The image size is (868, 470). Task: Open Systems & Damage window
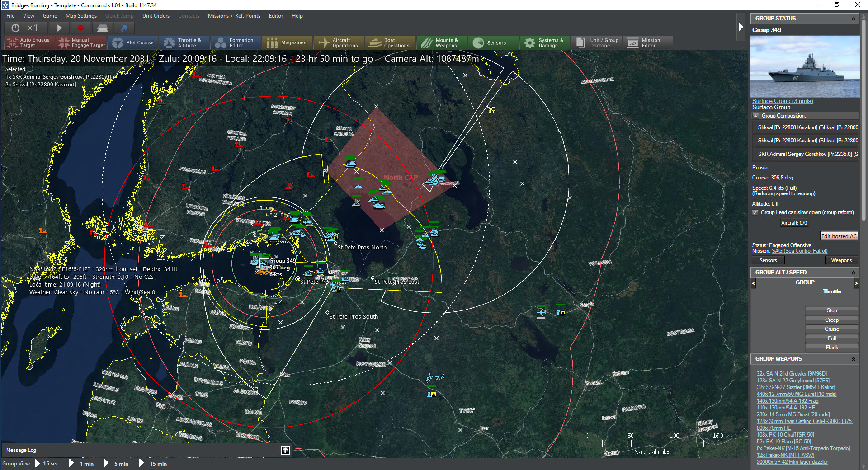[x=544, y=43]
